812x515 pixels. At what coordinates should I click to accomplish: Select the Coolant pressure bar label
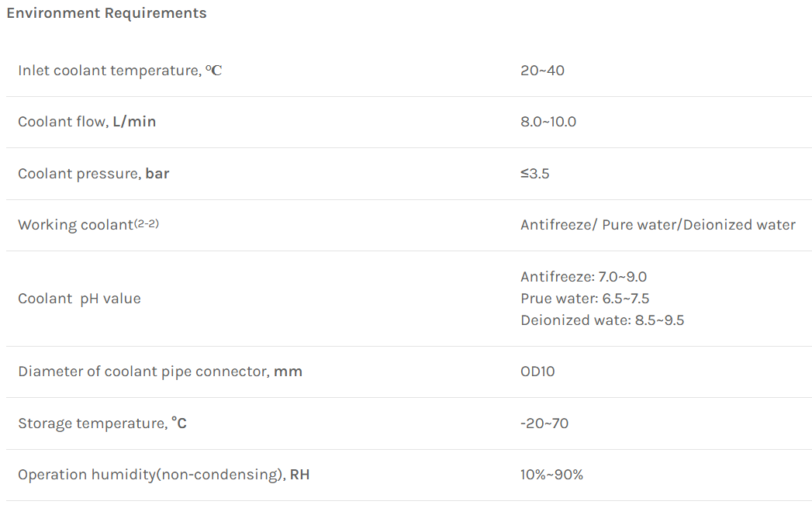click(94, 174)
